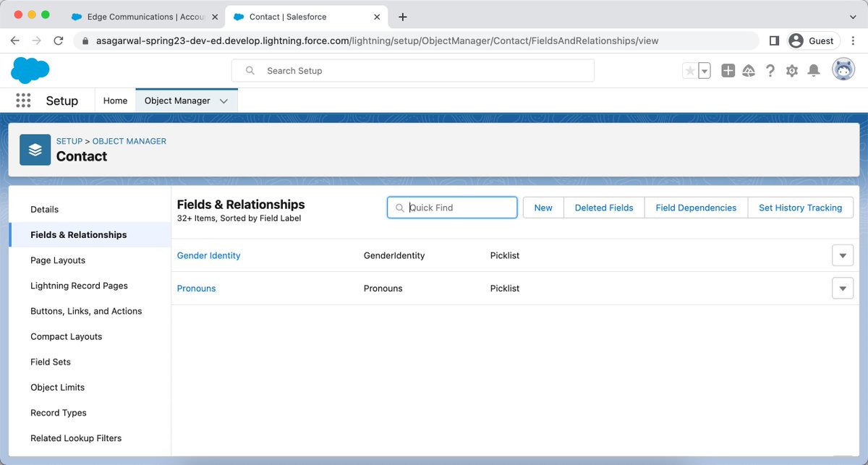The height and width of the screenshot is (465, 868).
Task: Click the Search Setup magnifier icon
Action: [x=250, y=71]
